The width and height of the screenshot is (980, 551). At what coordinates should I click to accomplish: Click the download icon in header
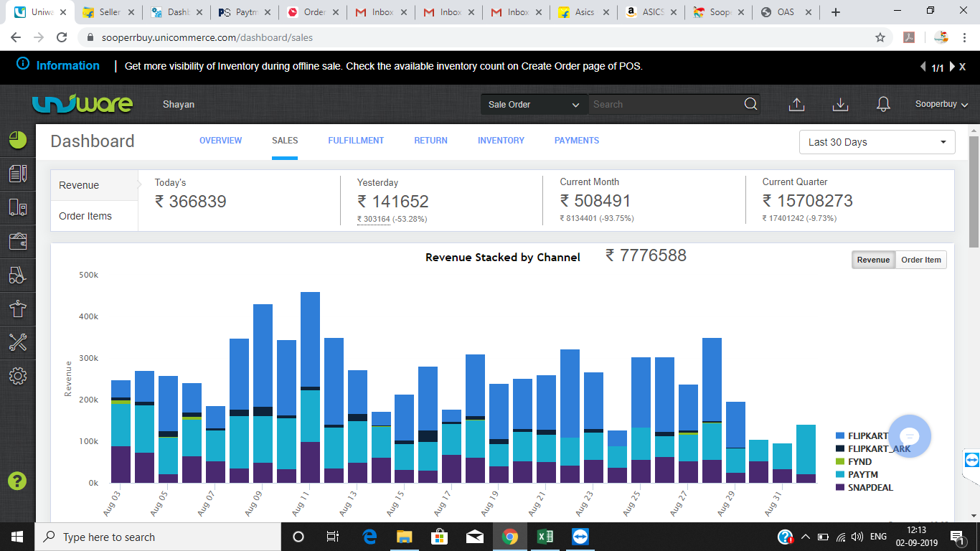pyautogui.click(x=840, y=105)
